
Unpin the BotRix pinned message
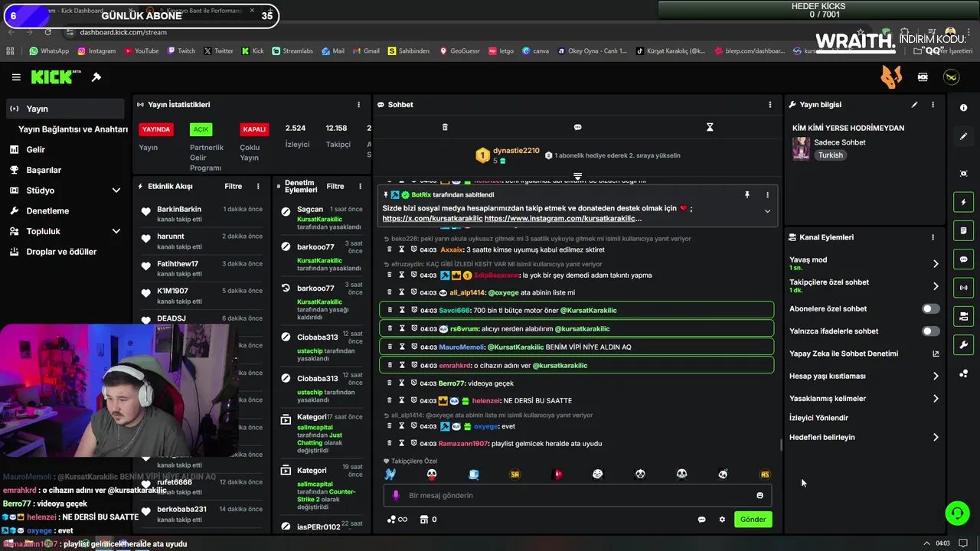coord(747,195)
